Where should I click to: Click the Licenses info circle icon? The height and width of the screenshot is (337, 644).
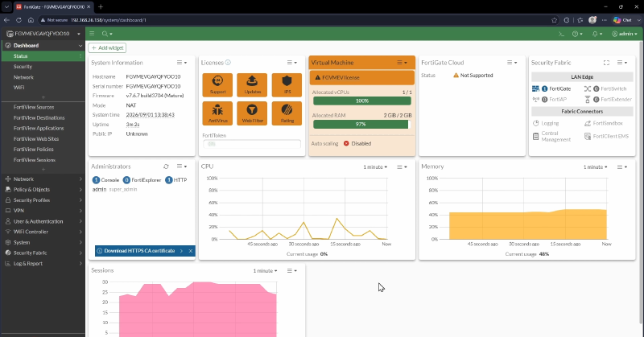point(228,63)
